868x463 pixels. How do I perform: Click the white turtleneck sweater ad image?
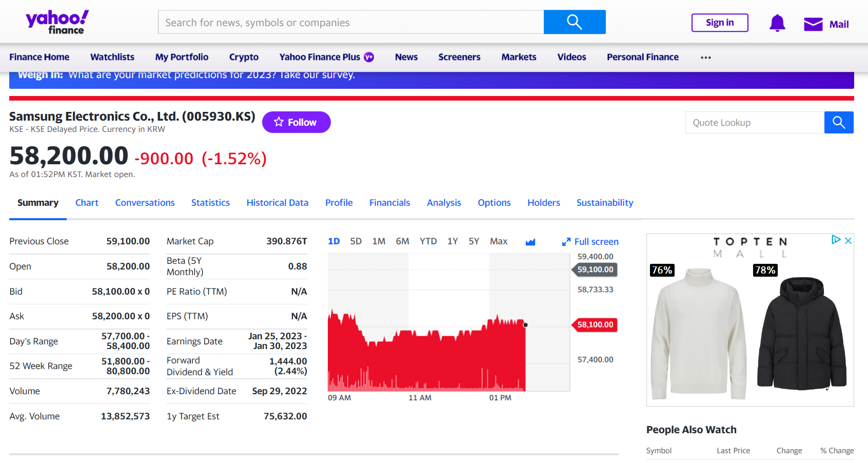(698, 334)
